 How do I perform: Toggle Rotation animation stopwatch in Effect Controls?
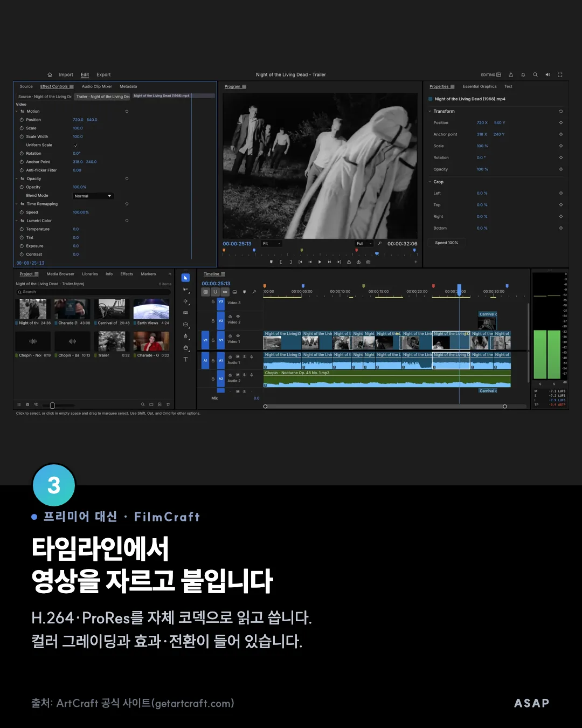22,153
